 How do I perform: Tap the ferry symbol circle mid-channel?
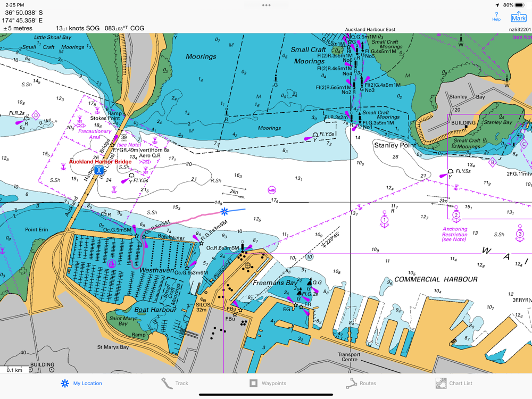tap(272, 190)
